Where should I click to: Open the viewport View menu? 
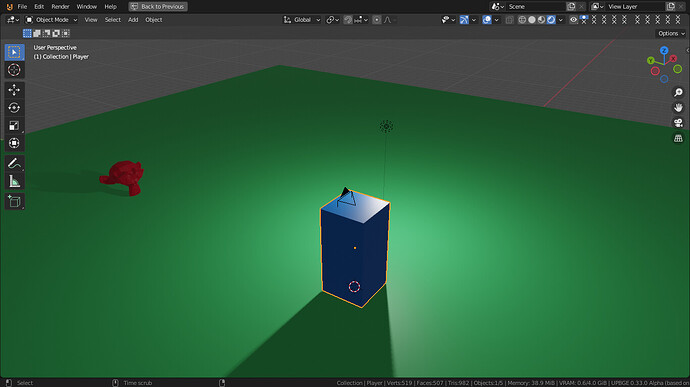(91, 20)
